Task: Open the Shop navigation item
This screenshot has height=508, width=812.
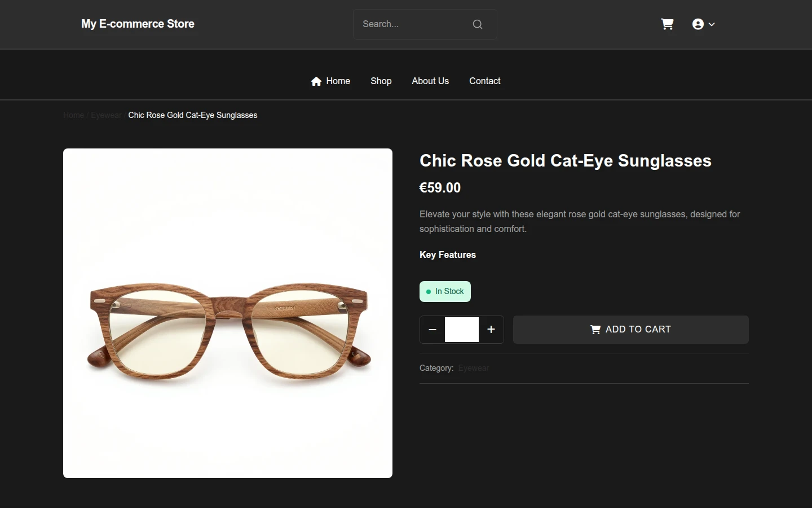Action: [381, 81]
